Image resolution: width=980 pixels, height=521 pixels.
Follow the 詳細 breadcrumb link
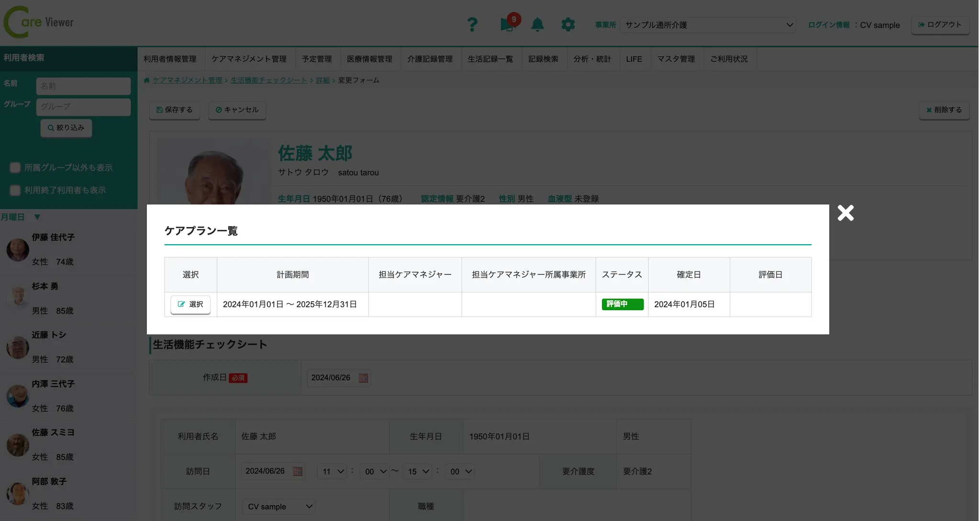tap(323, 80)
